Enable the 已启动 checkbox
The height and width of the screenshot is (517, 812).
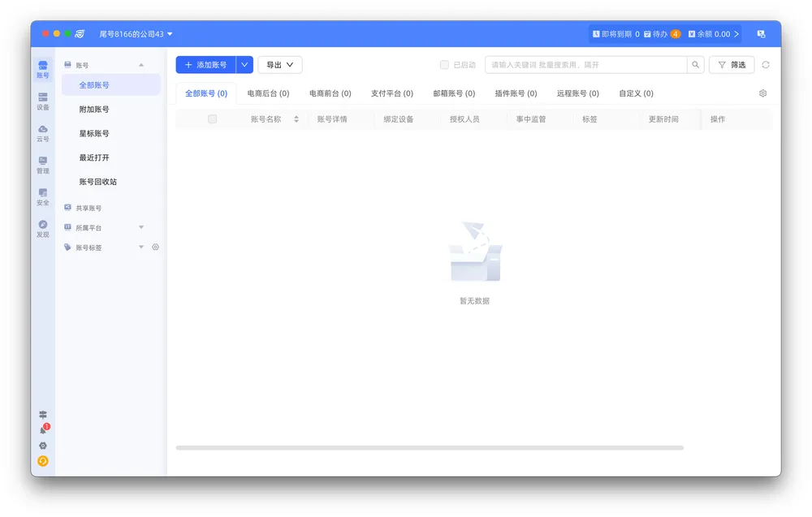pyautogui.click(x=444, y=65)
